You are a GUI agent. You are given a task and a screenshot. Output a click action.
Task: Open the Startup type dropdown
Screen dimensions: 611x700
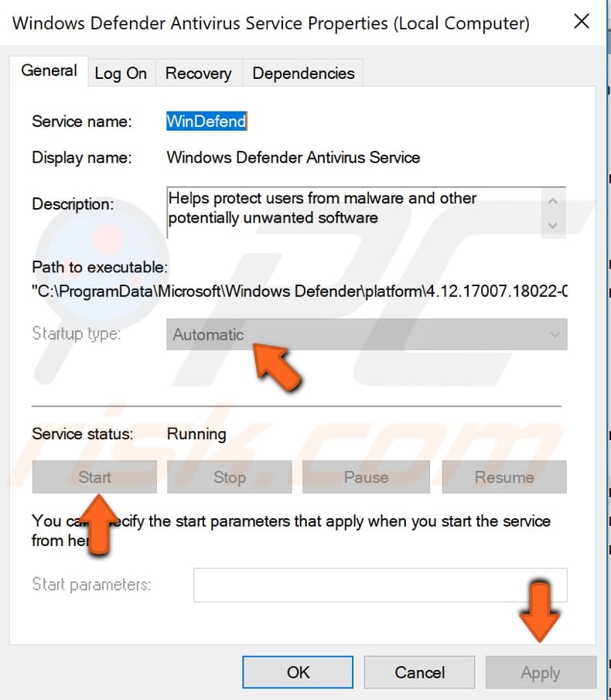tap(555, 334)
